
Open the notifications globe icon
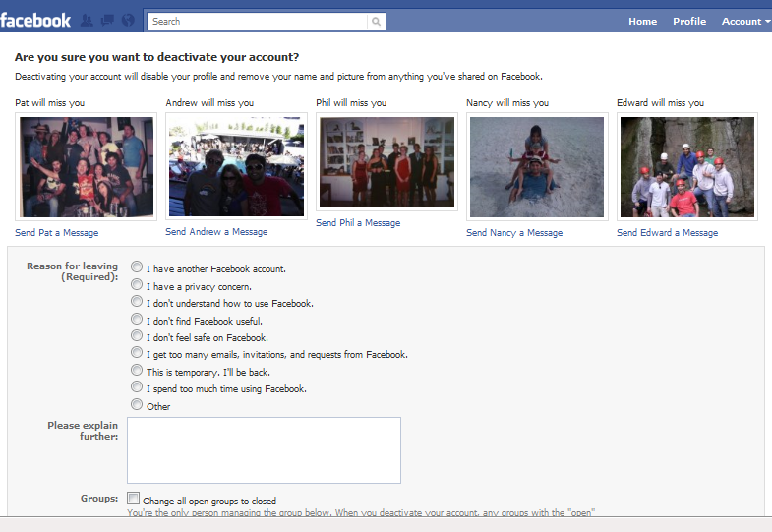click(128, 21)
